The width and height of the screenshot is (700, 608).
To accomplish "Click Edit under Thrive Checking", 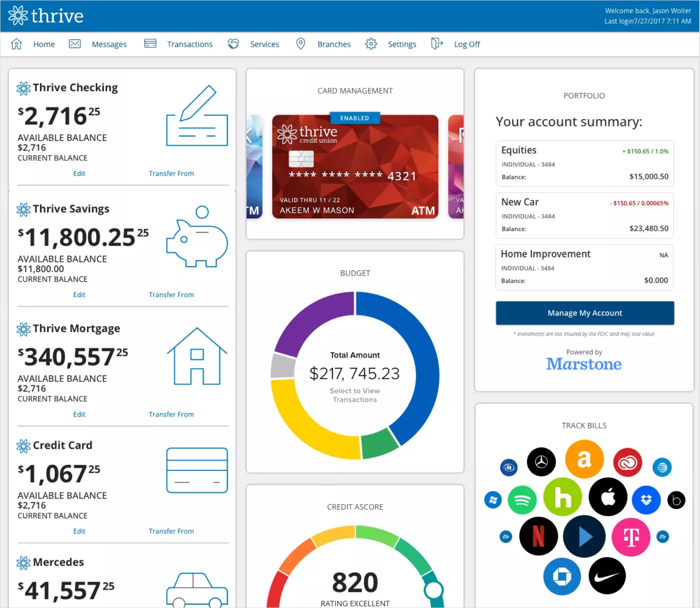I will pyautogui.click(x=79, y=174).
